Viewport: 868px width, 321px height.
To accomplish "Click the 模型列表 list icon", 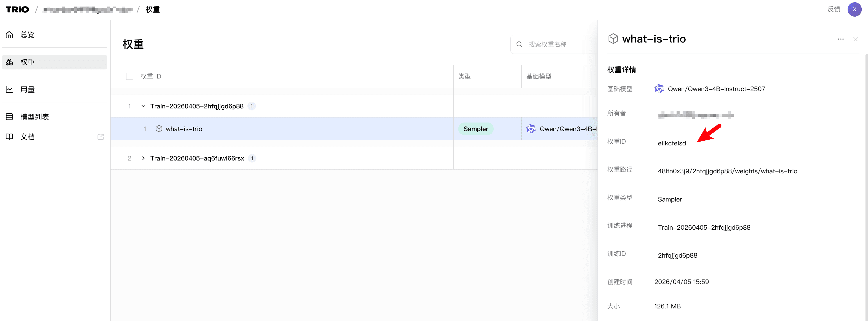I will (x=9, y=117).
